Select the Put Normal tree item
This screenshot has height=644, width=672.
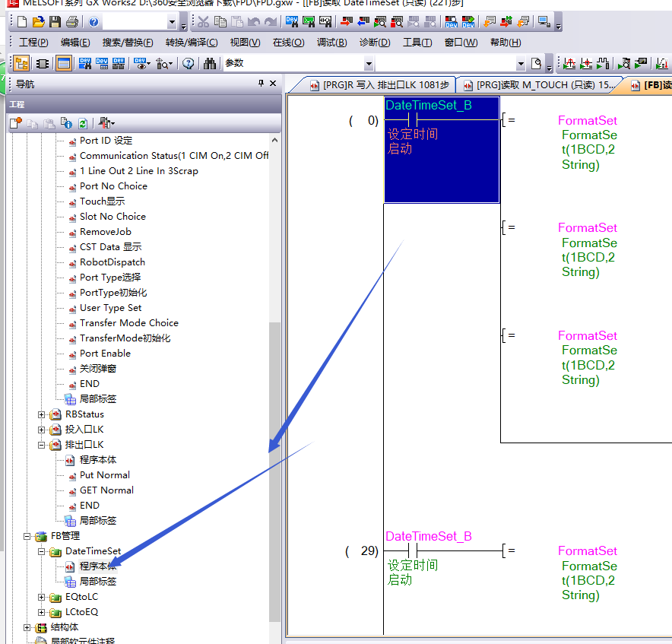pos(104,475)
